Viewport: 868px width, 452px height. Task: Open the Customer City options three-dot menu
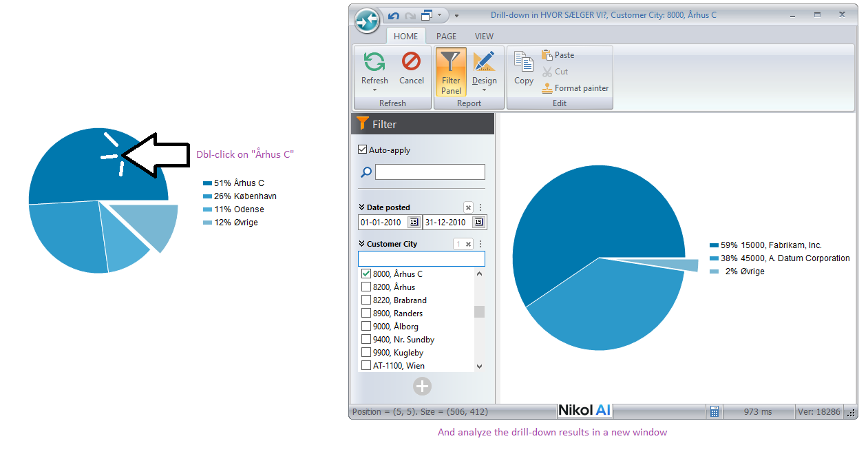point(480,244)
